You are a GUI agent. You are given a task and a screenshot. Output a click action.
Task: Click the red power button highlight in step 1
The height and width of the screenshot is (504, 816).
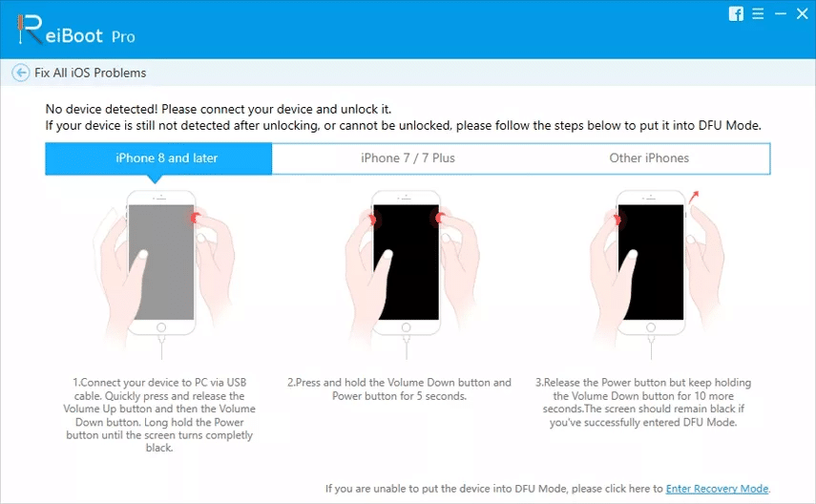195,218
